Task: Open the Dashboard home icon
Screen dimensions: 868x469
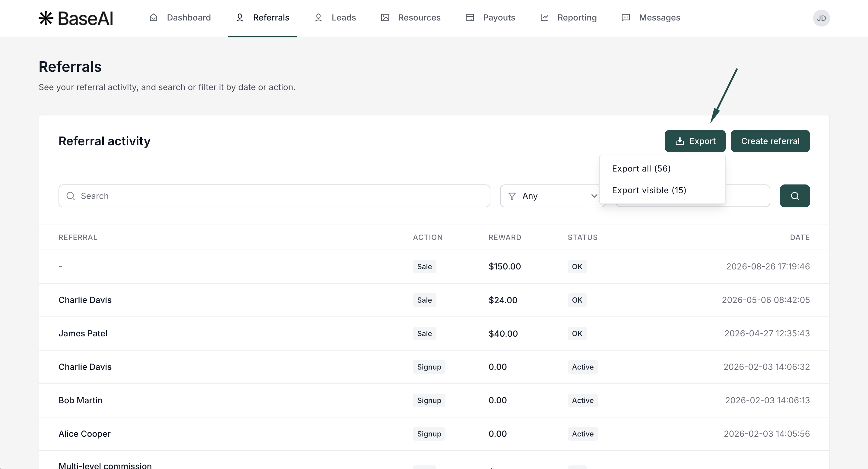Action: (153, 17)
